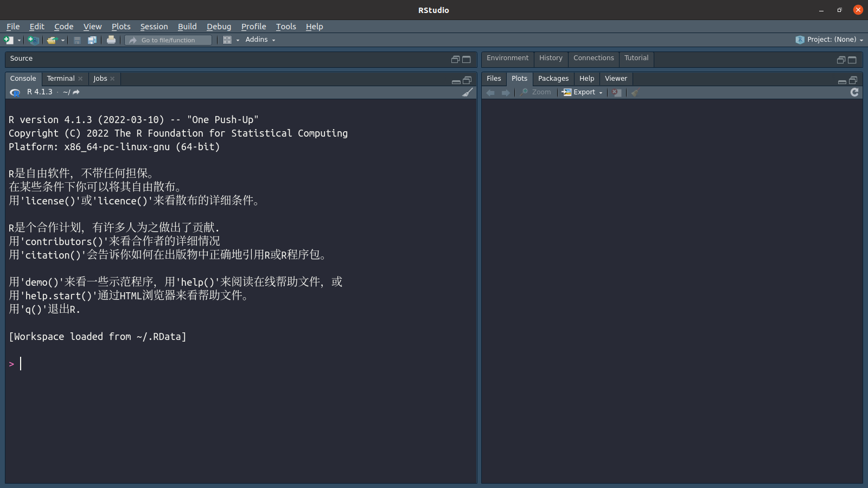
Task: Click the console input prompt line
Action: click(241, 364)
